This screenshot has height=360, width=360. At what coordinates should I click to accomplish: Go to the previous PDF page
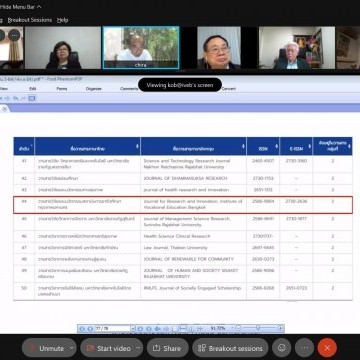point(90,329)
